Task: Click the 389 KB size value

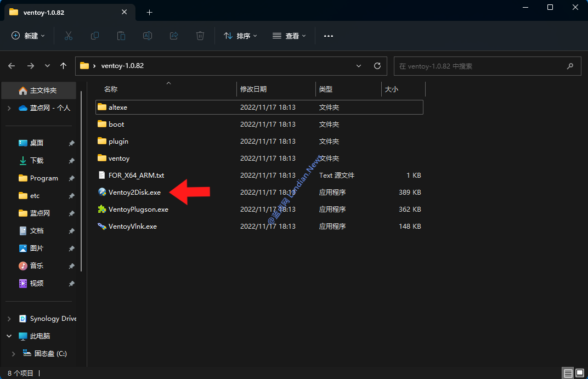Action: click(x=410, y=192)
